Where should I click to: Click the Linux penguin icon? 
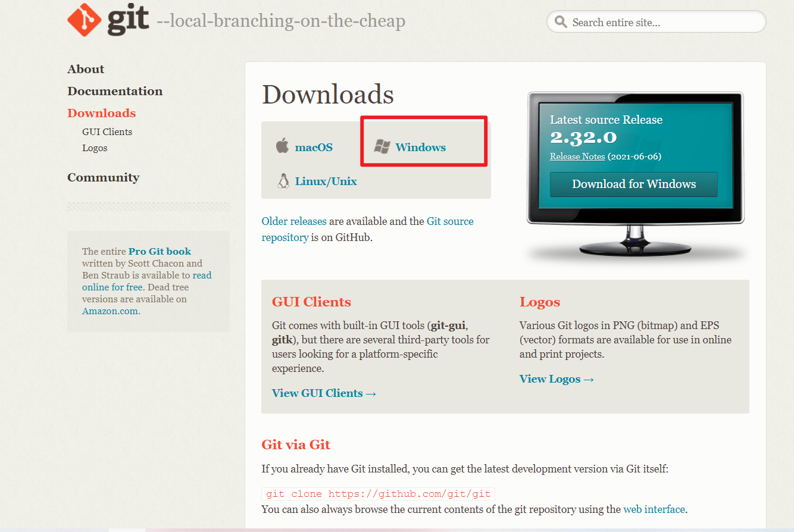coord(283,181)
